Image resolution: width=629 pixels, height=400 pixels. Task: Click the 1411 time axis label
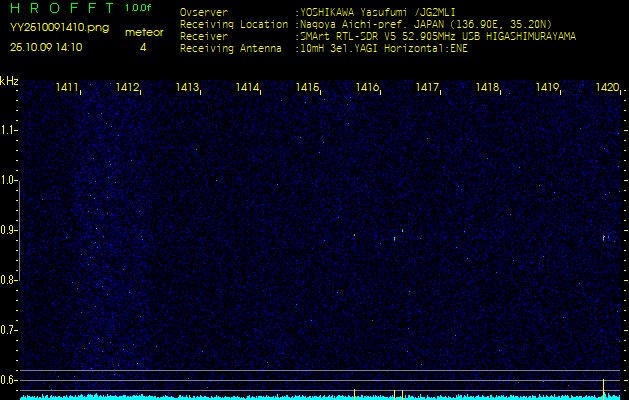pos(67,87)
